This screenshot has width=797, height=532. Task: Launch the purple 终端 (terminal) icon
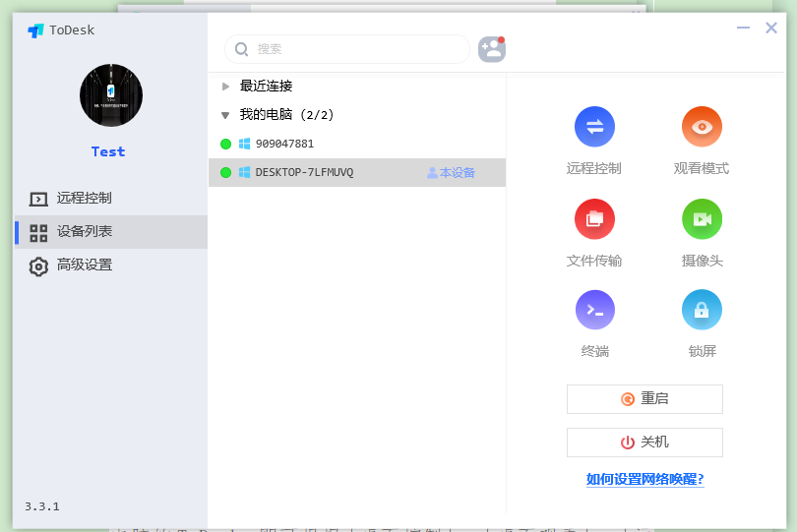click(594, 310)
